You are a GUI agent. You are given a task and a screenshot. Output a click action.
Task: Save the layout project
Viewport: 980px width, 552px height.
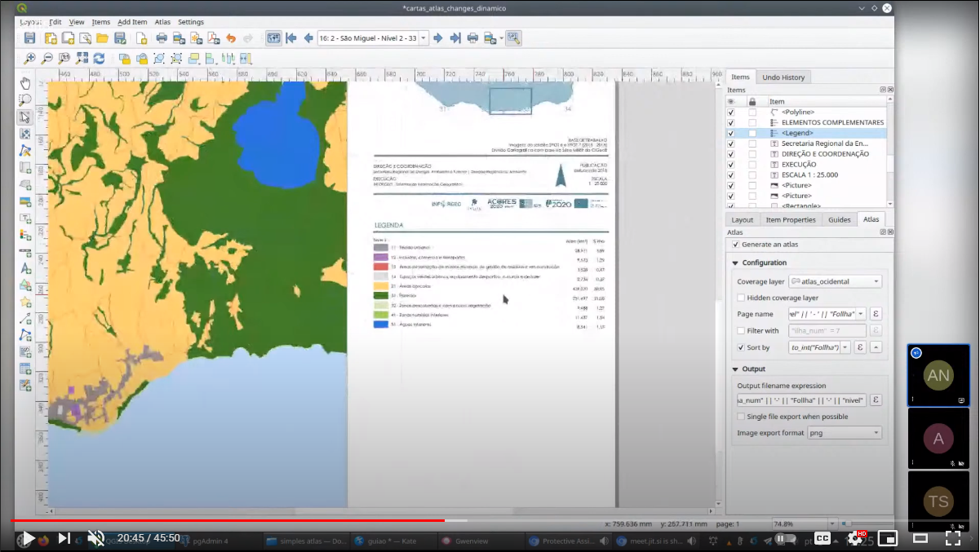30,38
